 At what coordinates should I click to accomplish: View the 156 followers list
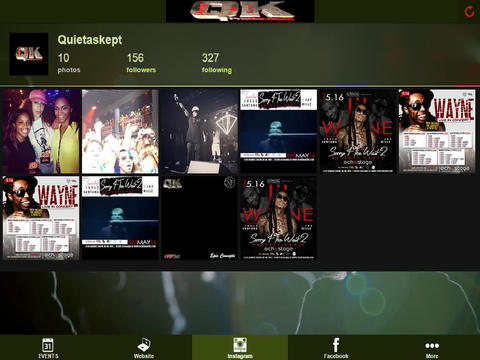pos(141,63)
